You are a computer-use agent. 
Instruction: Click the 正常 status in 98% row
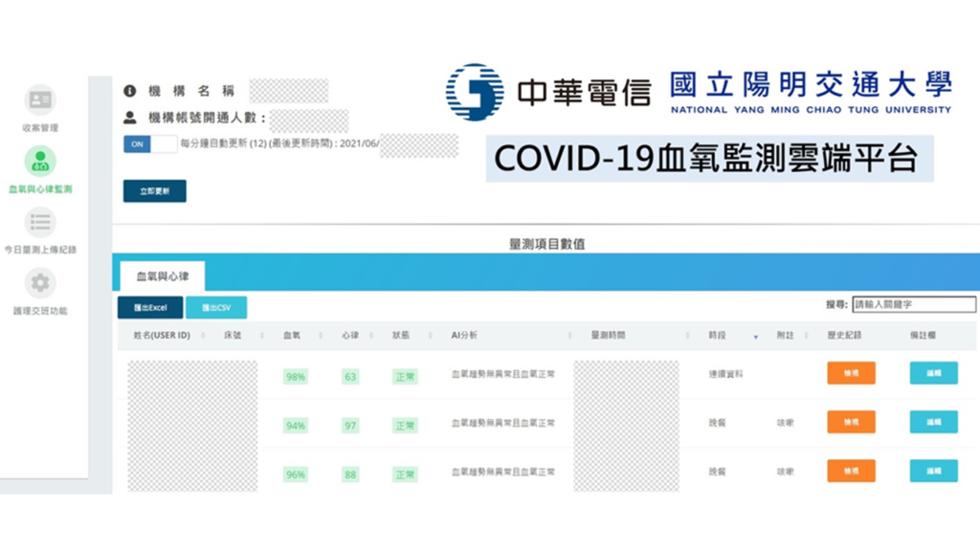405,377
